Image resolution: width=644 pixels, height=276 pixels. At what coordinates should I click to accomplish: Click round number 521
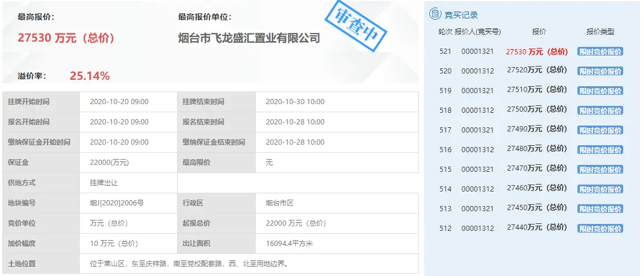click(445, 51)
